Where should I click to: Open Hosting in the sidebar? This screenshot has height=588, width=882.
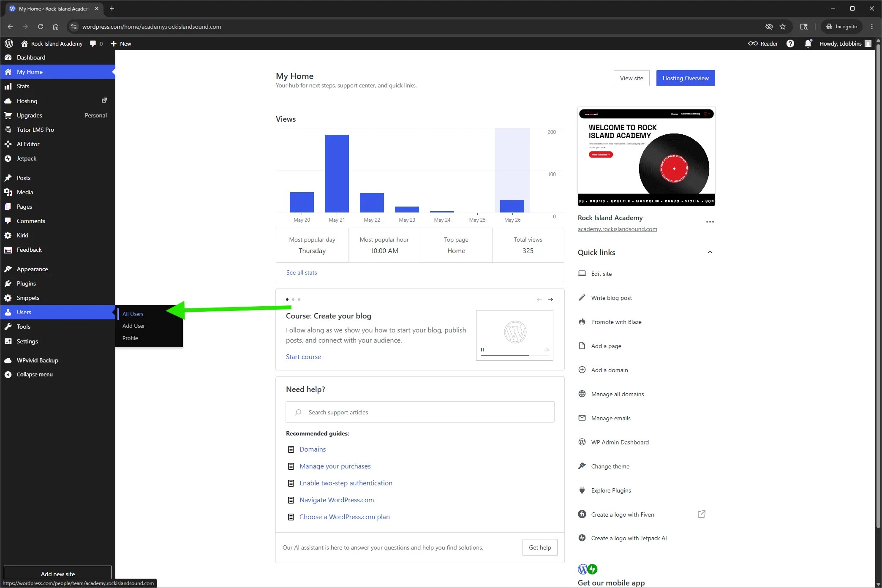pyautogui.click(x=57, y=101)
